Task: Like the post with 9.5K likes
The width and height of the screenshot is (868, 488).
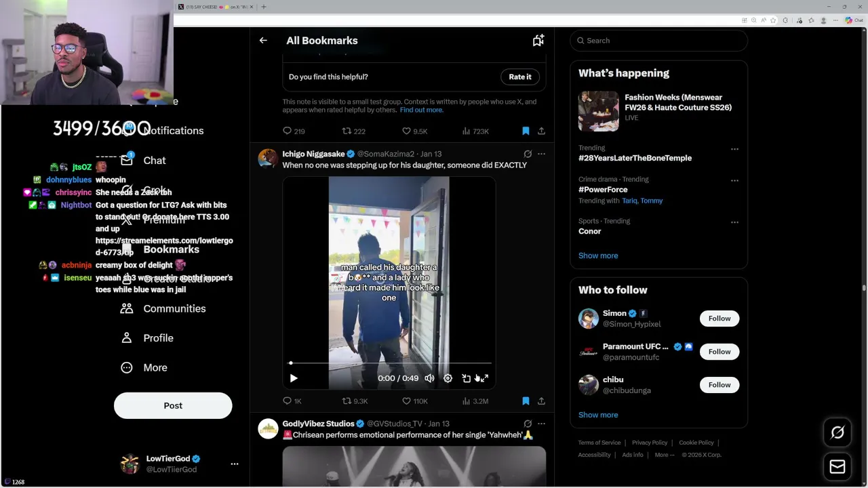Action: click(x=414, y=131)
